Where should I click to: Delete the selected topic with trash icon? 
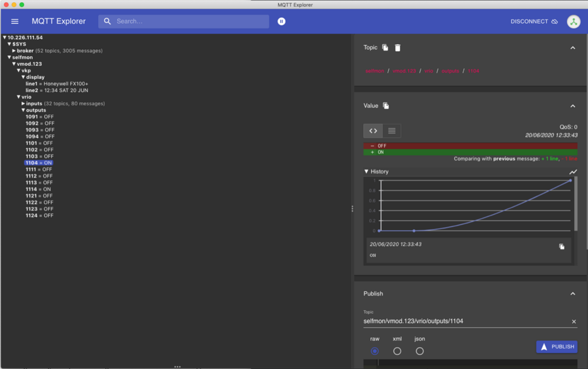coord(397,48)
